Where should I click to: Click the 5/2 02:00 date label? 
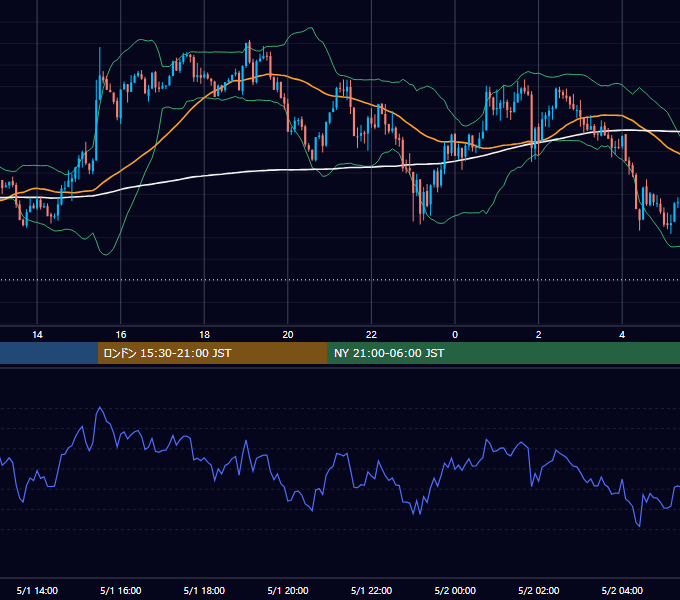539,590
